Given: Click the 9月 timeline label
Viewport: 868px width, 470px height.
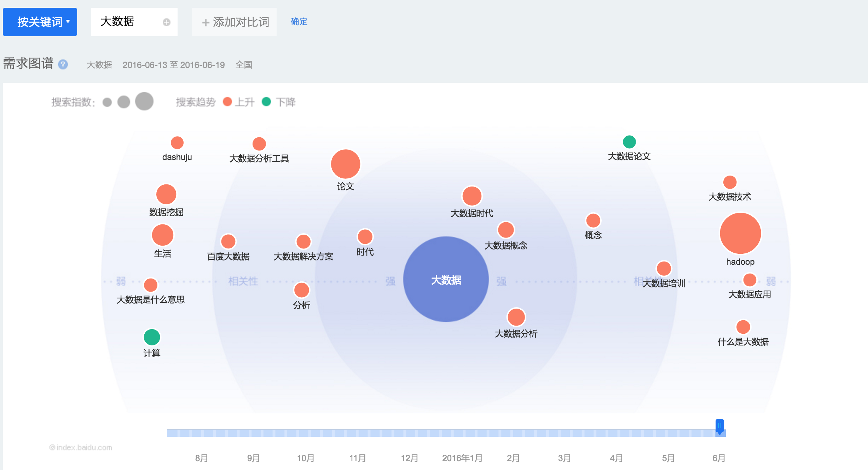Looking at the screenshot, I should coord(253,458).
